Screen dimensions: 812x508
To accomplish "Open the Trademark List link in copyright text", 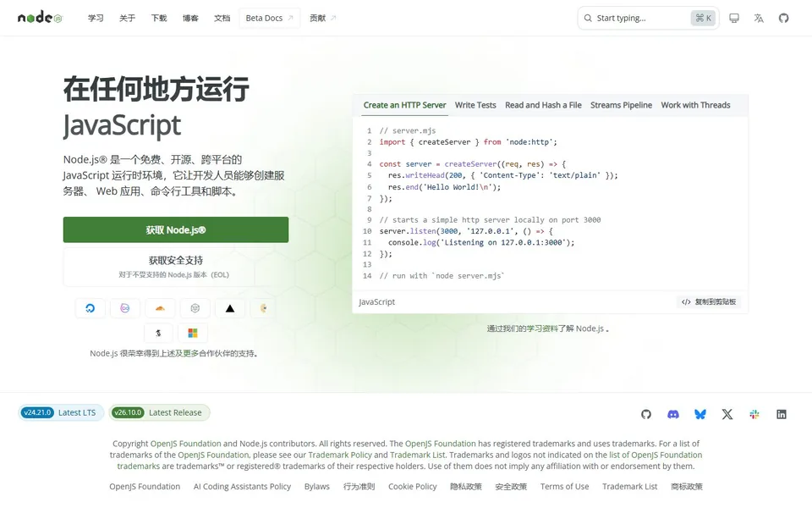I will click(417, 455).
